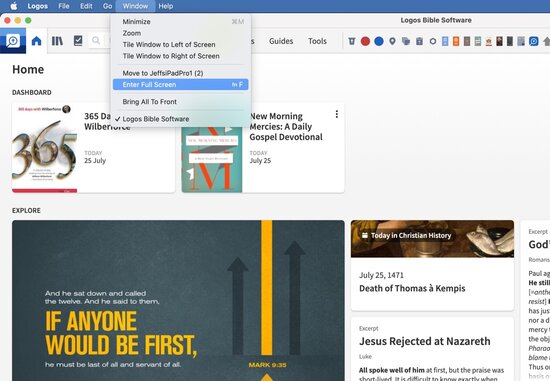Click the DASHBOARD section label
550x381 pixels.
coord(32,92)
